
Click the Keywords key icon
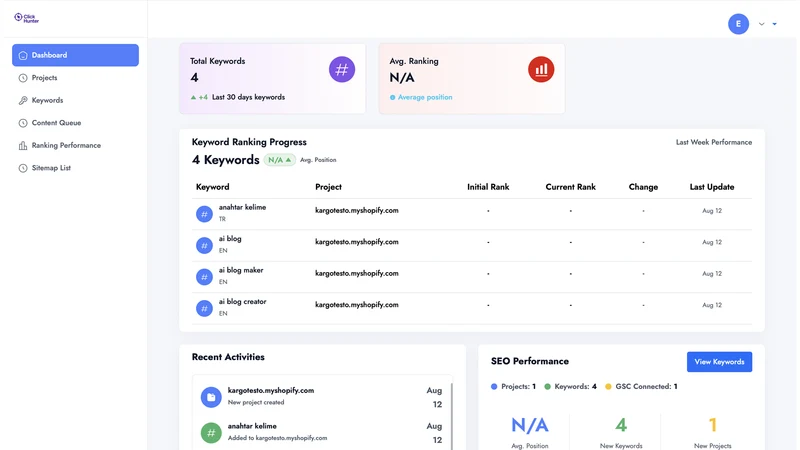pos(23,101)
